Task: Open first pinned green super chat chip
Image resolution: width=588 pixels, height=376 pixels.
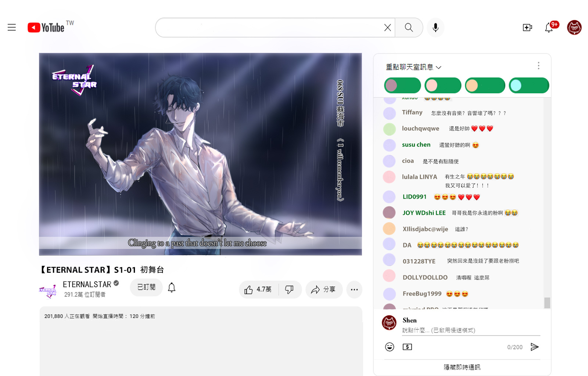Action: click(x=402, y=86)
